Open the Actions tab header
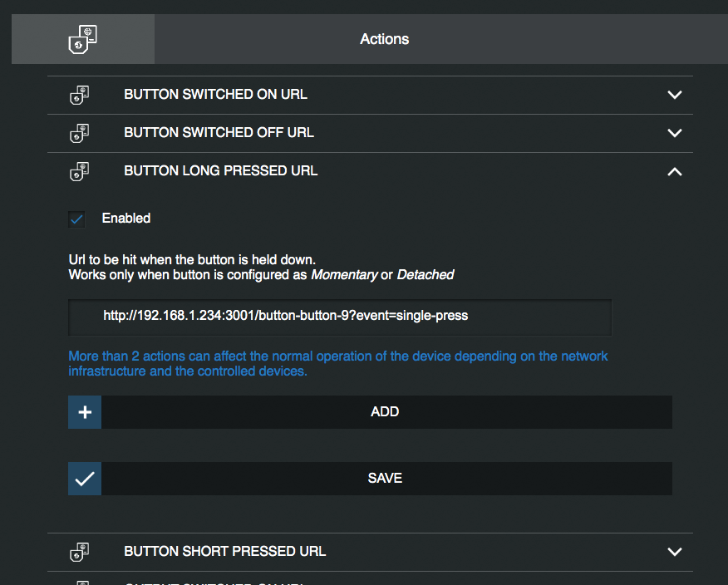This screenshot has height=585, width=728. (x=385, y=39)
